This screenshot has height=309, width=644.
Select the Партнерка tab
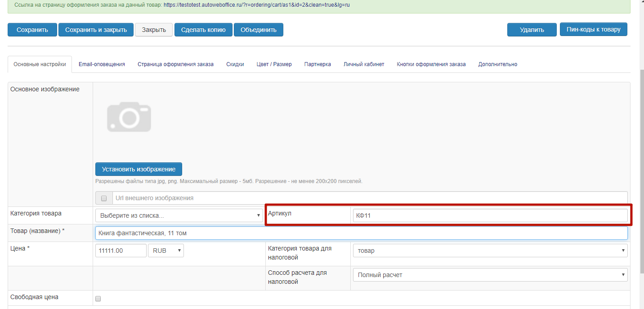[317, 64]
